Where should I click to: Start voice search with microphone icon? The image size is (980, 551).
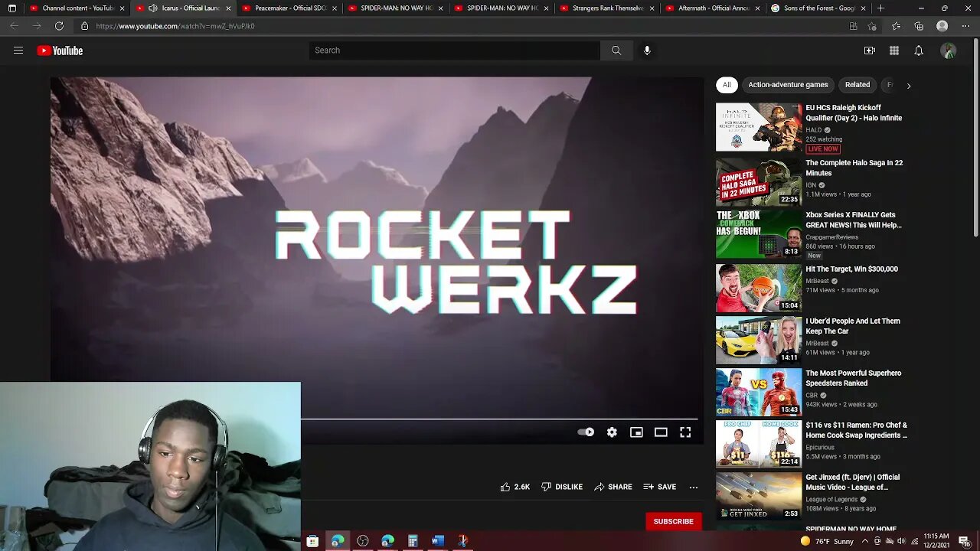pos(647,51)
